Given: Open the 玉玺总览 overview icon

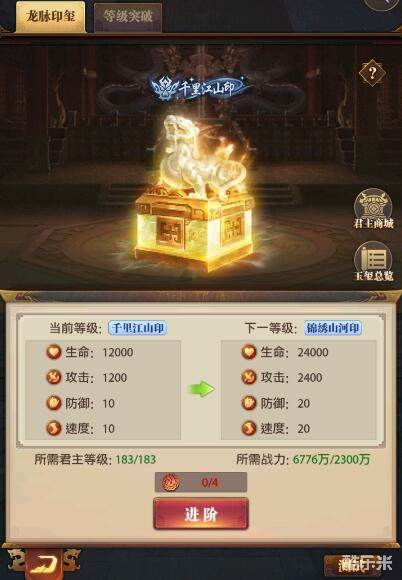Looking at the screenshot, I should tap(373, 262).
